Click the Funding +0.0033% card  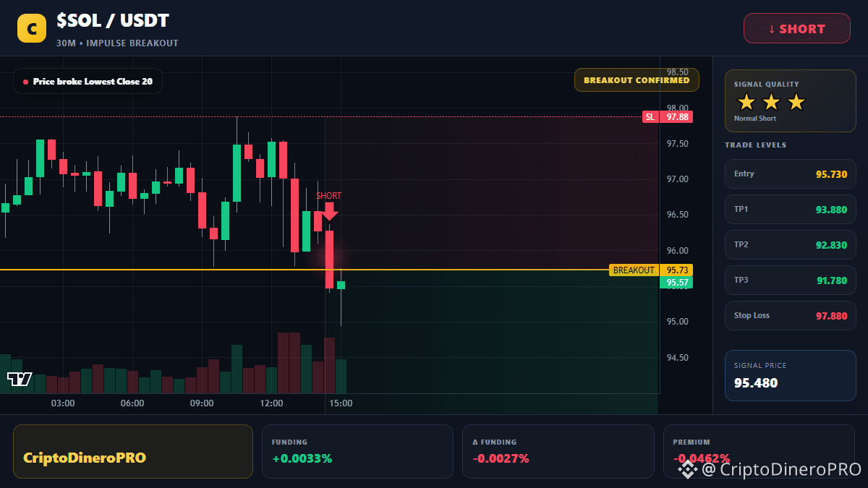(357, 451)
